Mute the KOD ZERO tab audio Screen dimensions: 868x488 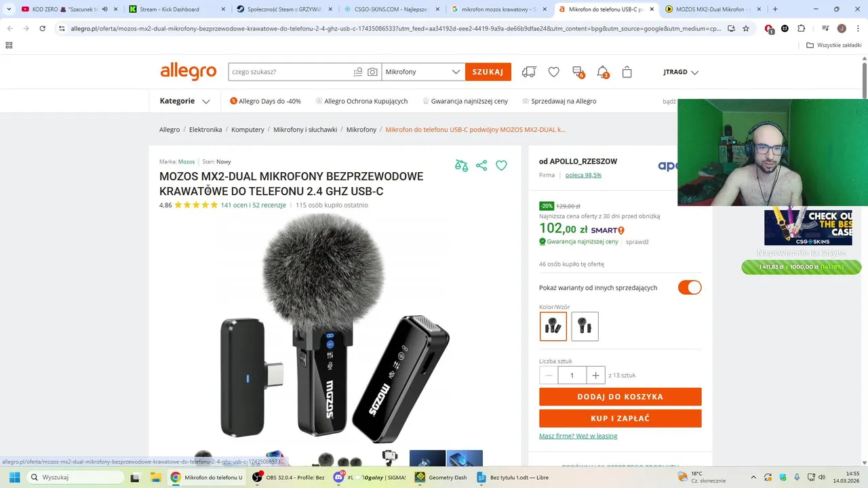coord(104,9)
